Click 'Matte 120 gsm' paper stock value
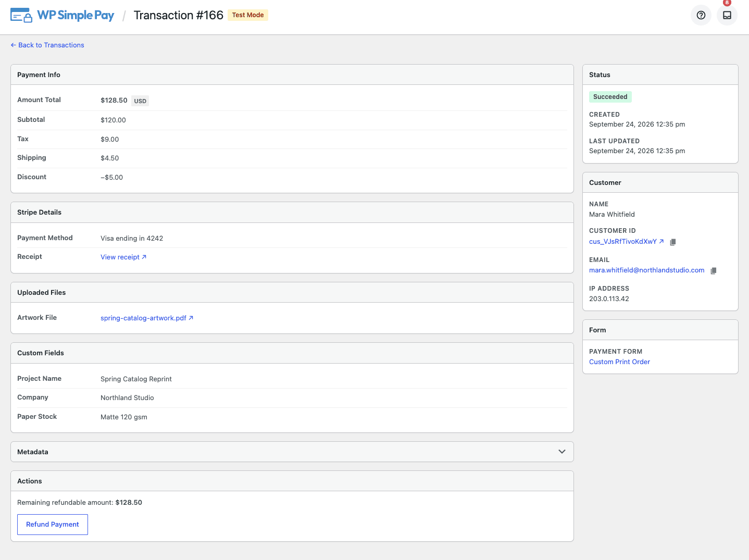Screen dimensions: 749x560 [x=124, y=417]
